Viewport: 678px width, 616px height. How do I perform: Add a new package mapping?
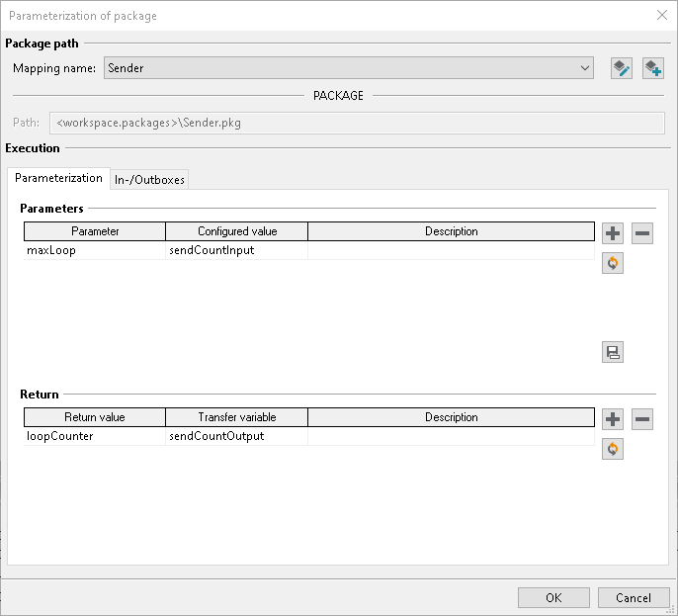(653, 68)
